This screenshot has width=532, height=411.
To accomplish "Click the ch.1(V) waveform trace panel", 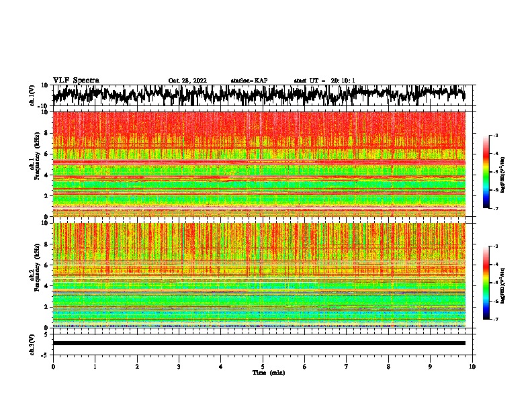I will (x=264, y=95).
